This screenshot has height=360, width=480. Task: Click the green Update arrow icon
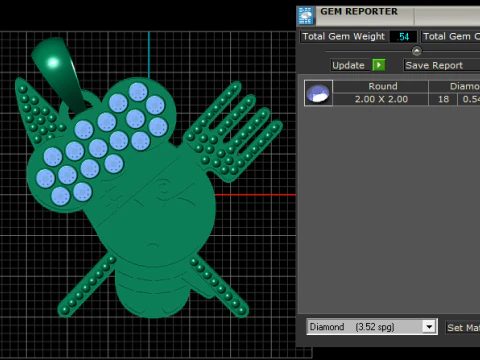(379, 65)
